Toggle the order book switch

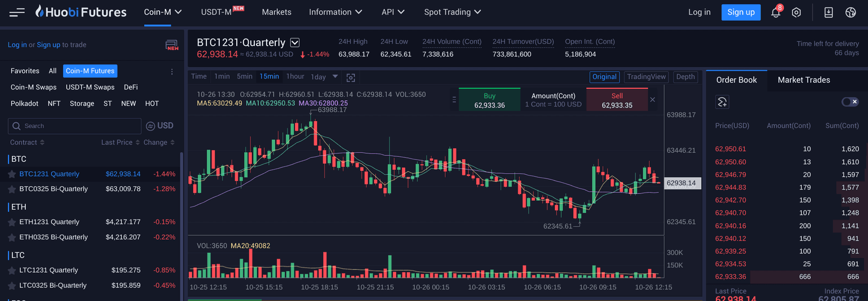(849, 102)
